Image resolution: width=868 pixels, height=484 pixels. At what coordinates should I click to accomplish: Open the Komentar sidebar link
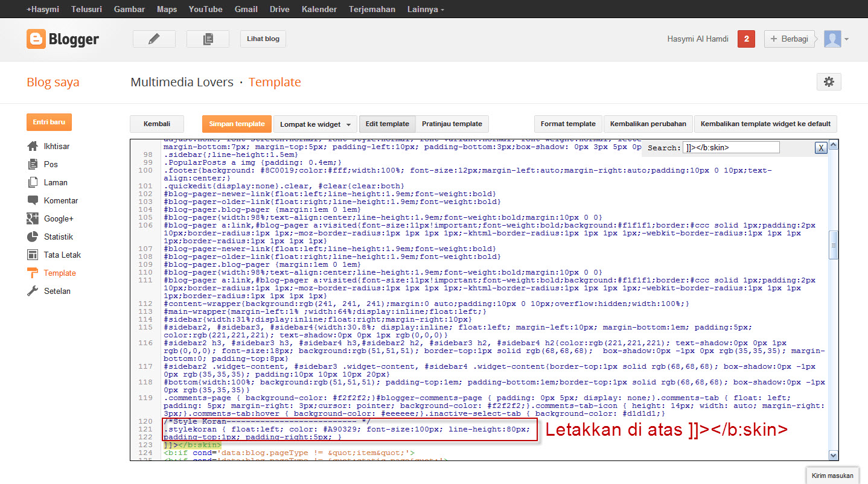click(x=61, y=200)
